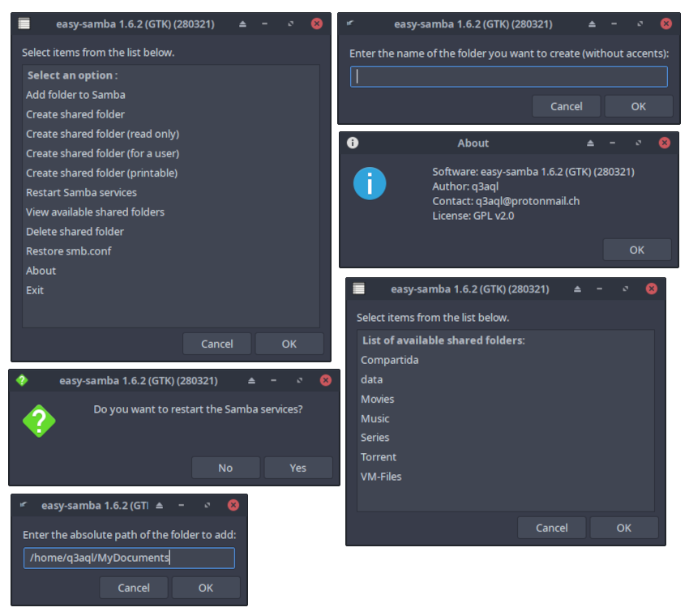Roll up the shared folders list window

[577, 289]
